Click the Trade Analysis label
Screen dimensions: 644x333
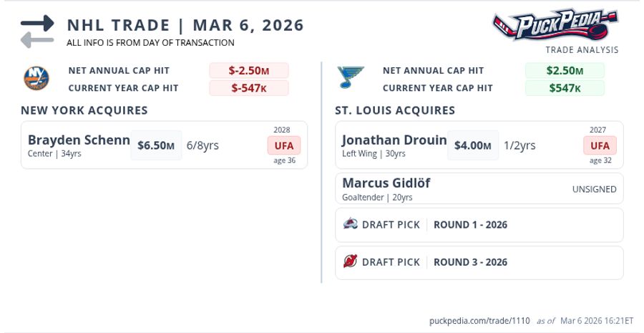[582, 50]
